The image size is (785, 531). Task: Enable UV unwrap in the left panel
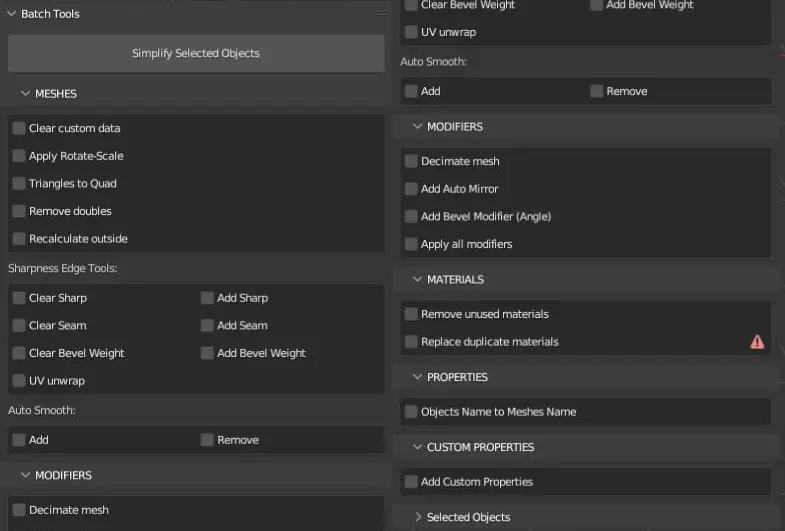click(x=19, y=380)
